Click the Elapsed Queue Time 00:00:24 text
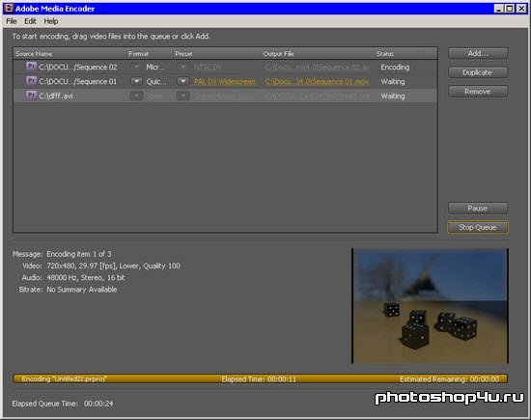Viewport: 531px width, 420px height. (x=63, y=404)
